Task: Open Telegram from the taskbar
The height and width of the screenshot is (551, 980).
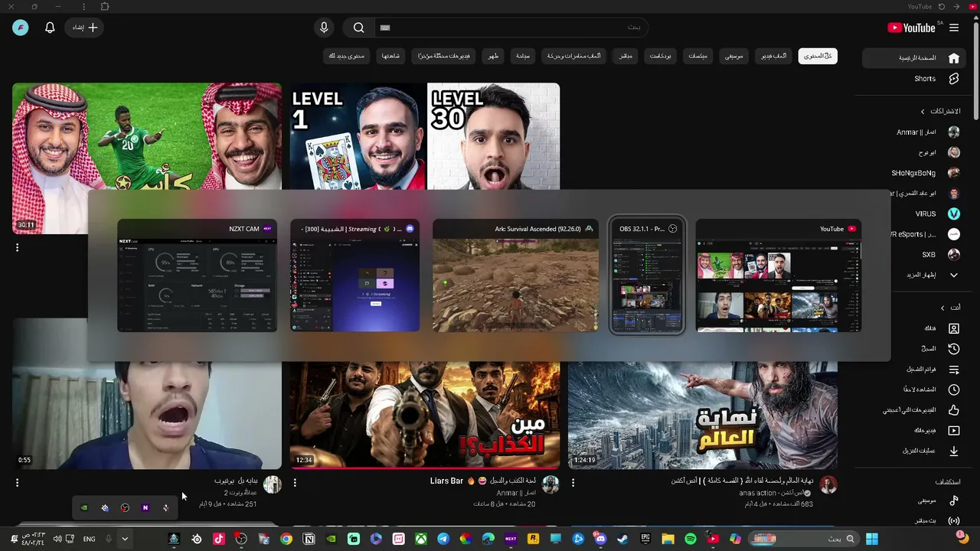Action: (443, 539)
